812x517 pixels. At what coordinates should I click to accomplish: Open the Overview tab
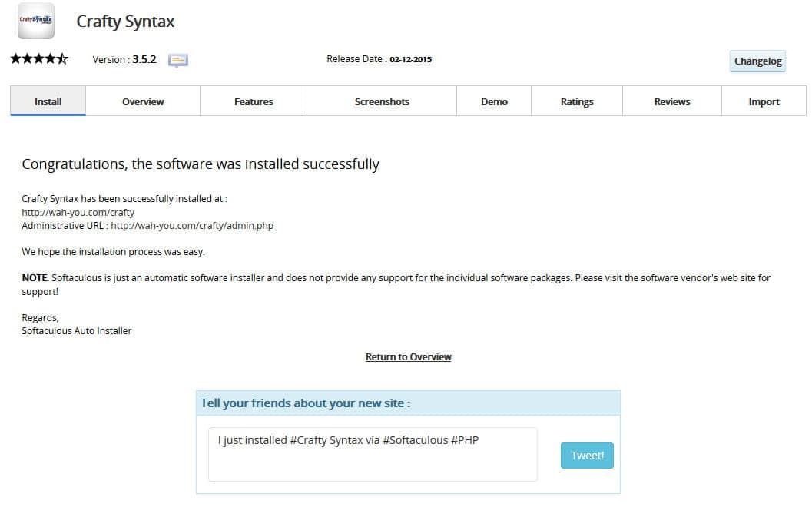click(x=143, y=101)
